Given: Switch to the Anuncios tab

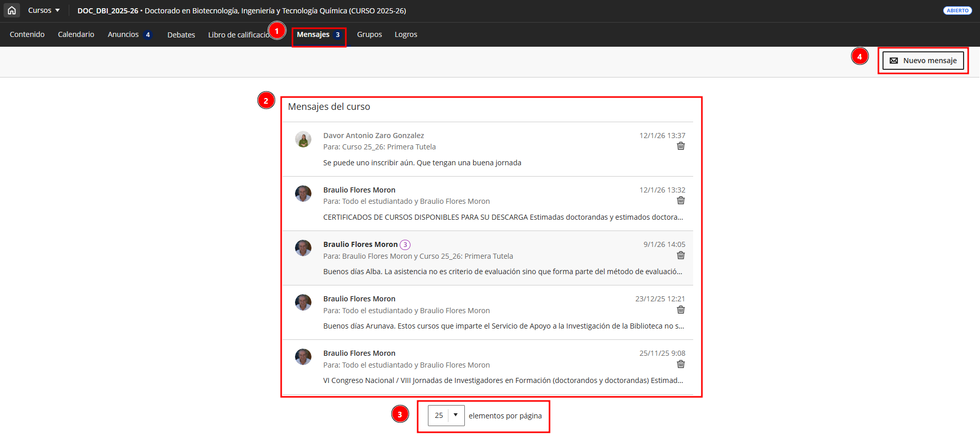Looking at the screenshot, I should 123,34.
